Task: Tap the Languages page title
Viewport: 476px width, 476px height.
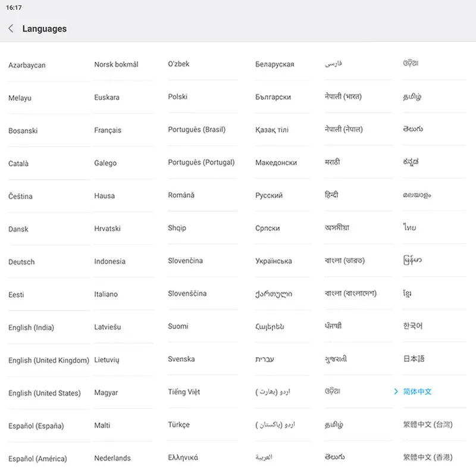Action: pyautogui.click(x=45, y=29)
